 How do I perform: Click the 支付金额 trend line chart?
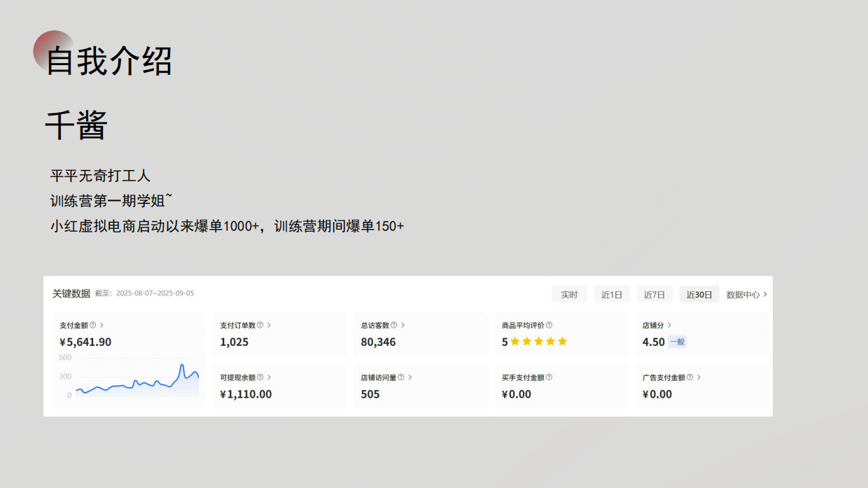(x=137, y=382)
